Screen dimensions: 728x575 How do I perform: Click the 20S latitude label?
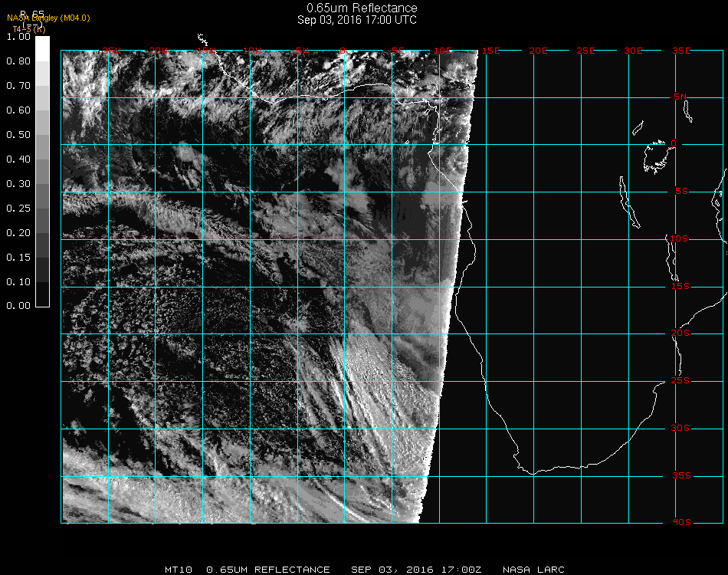coord(680,333)
